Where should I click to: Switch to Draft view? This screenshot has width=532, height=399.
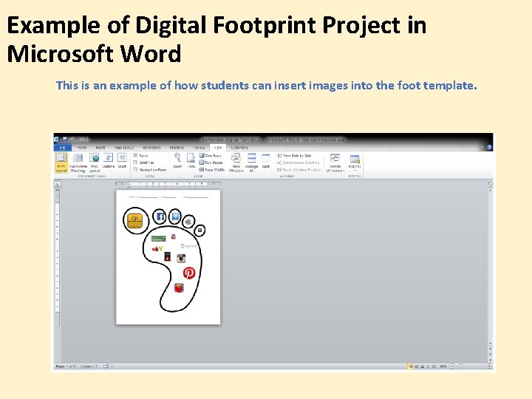(122, 161)
